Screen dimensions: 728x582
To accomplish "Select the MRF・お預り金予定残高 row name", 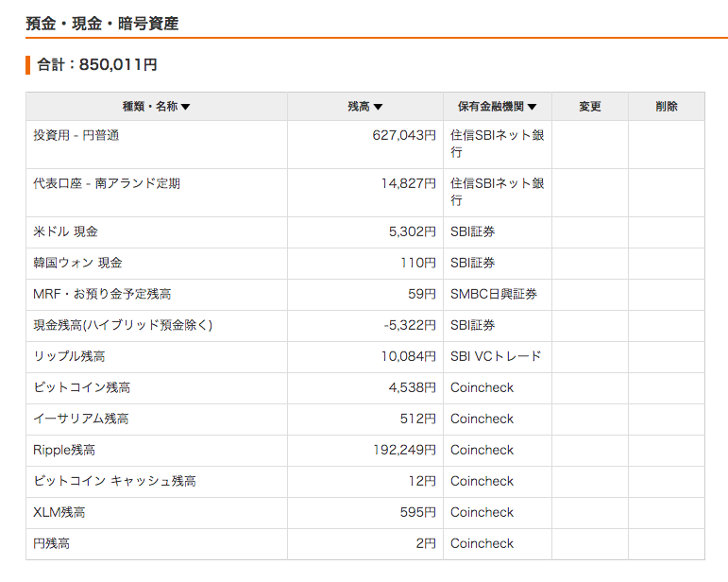I will click(102, 294).
